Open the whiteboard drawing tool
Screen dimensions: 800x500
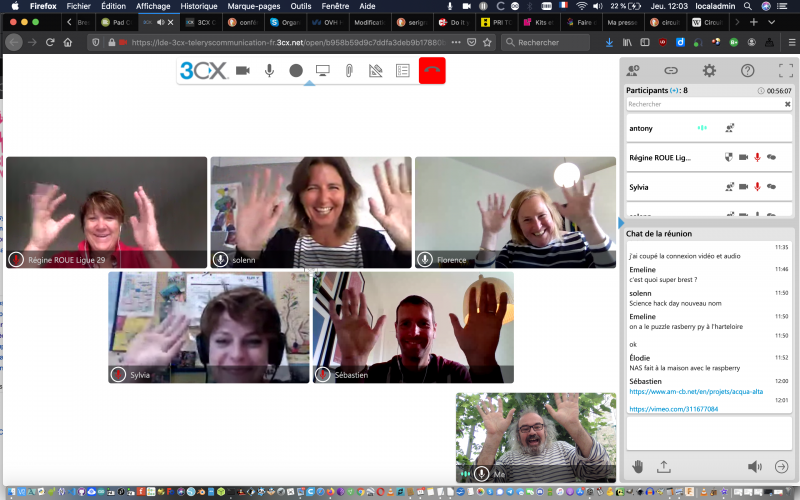point(376,71)
